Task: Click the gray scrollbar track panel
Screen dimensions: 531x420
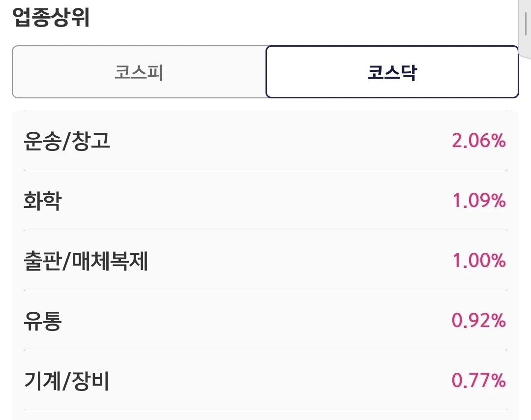Action: 525,29
